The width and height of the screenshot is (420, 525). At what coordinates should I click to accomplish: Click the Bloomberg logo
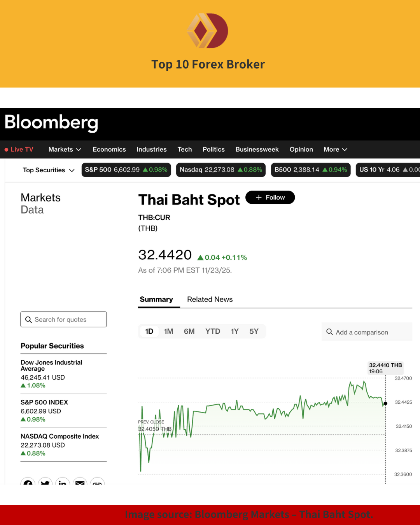point(51,123)
